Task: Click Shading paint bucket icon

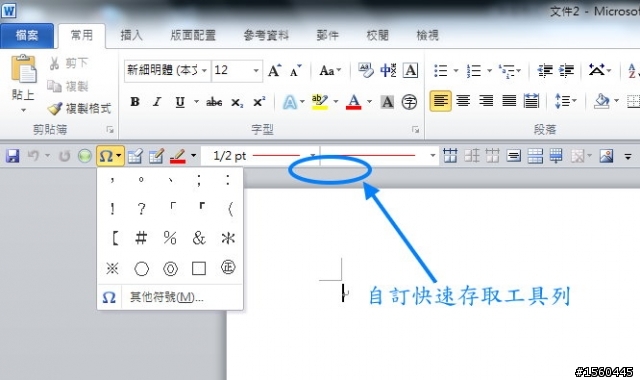Action: tap(602, 101)
